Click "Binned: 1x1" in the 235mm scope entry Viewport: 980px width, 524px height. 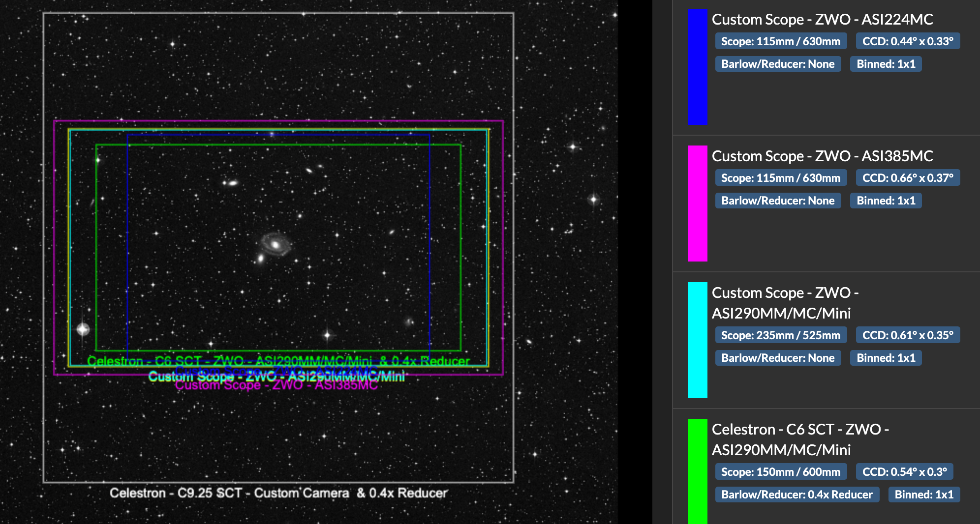click(886, 358)
